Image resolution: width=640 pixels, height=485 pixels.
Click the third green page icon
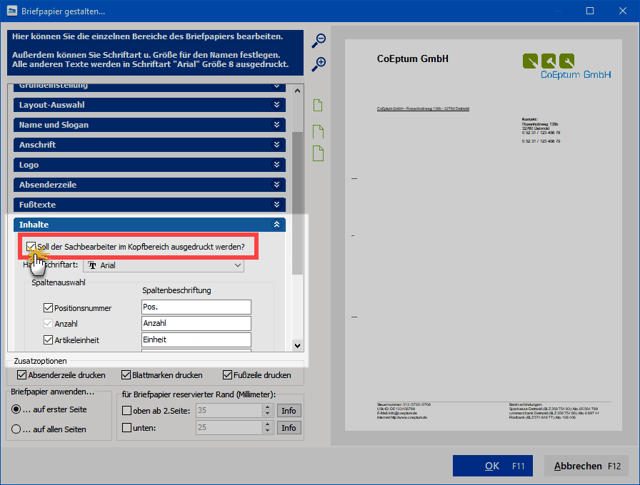(x=319, y=153)
